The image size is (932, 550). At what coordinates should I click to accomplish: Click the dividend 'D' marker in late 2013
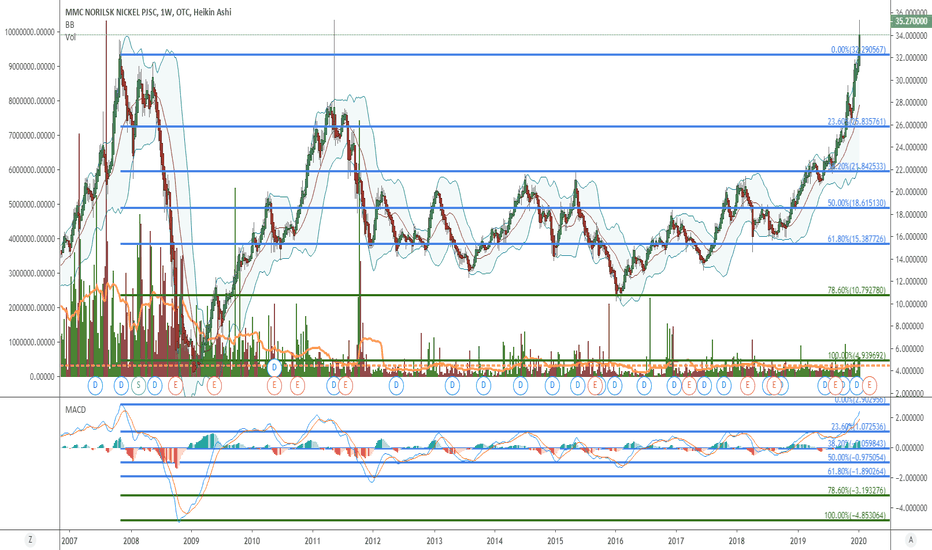pyautogui.click(x=483, y=385)
